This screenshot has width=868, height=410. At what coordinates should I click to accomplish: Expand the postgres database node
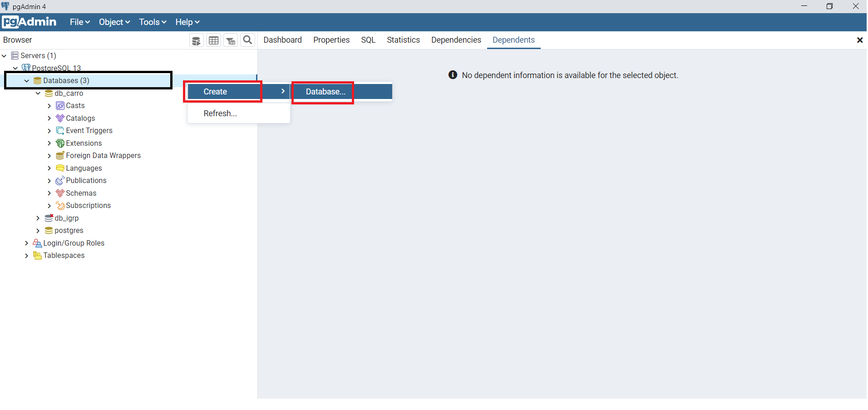pos(38,231)
